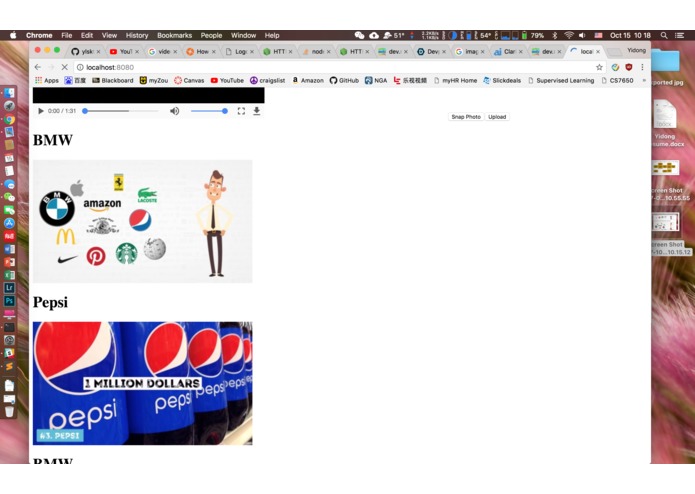
Task: Open Microsoft Word from the Dock
Action: coord(9,249)
